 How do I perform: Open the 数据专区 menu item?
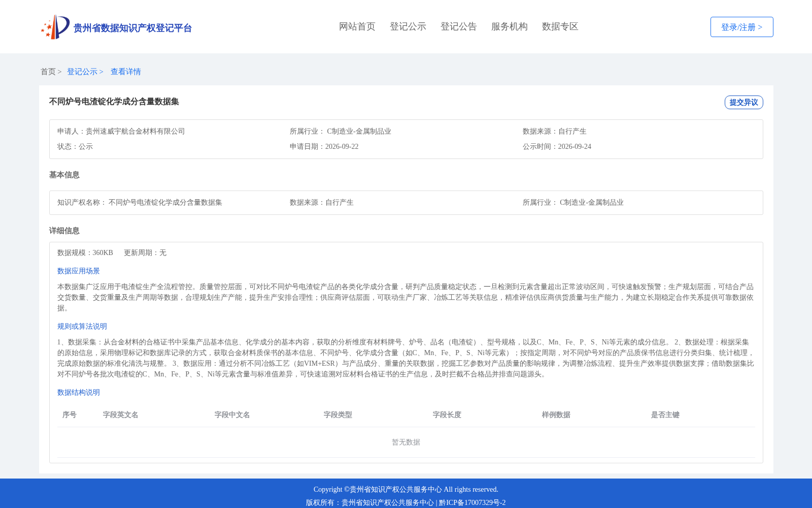(x=560, y=26)
